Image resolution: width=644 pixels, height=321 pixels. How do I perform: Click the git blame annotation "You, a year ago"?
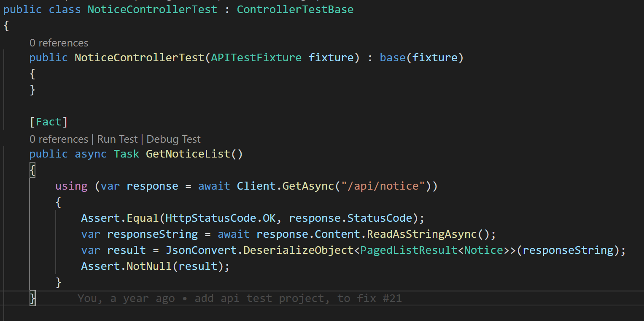(x=126, y=299)
